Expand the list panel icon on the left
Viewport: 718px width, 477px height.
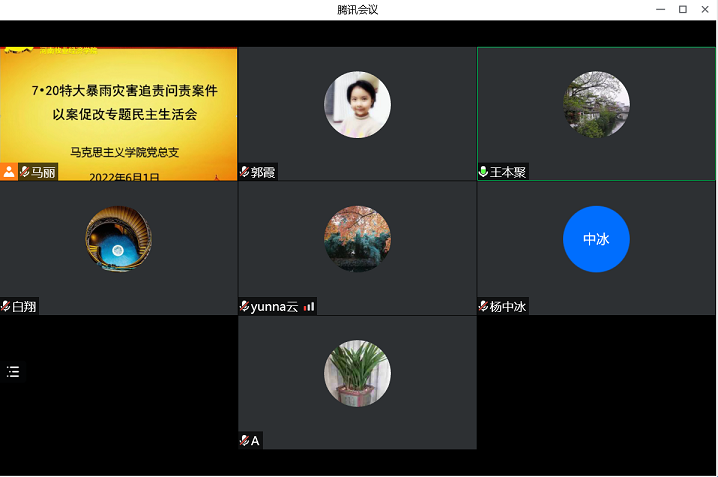pos(13,372)
